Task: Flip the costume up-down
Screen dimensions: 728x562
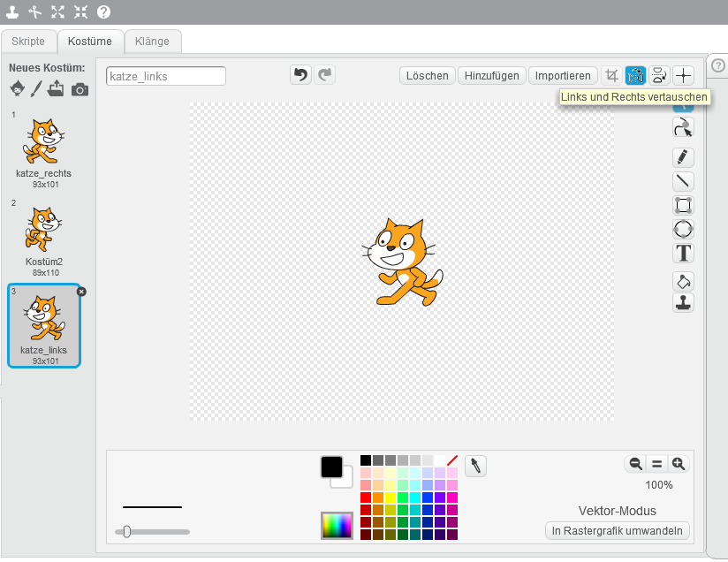Action: [659, 76]
